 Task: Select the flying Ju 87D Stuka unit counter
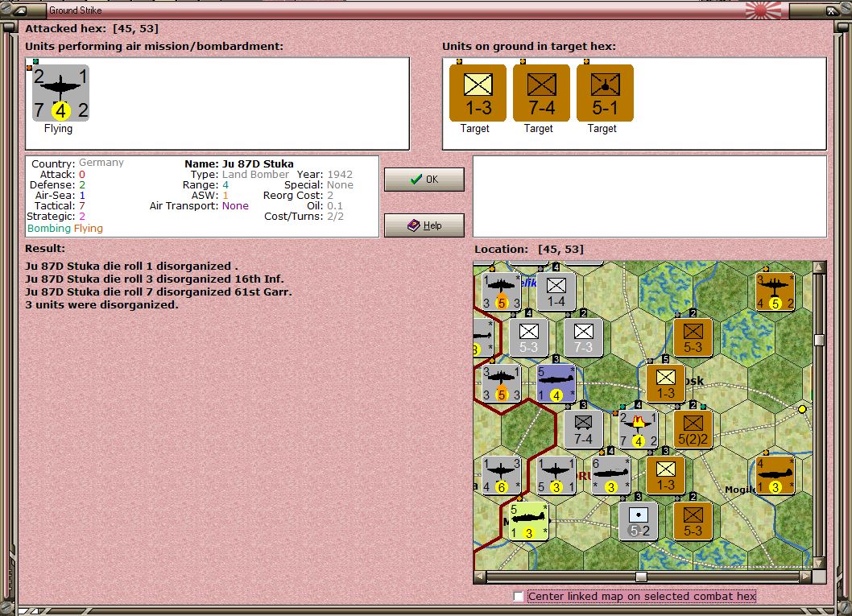click(60, 93)
